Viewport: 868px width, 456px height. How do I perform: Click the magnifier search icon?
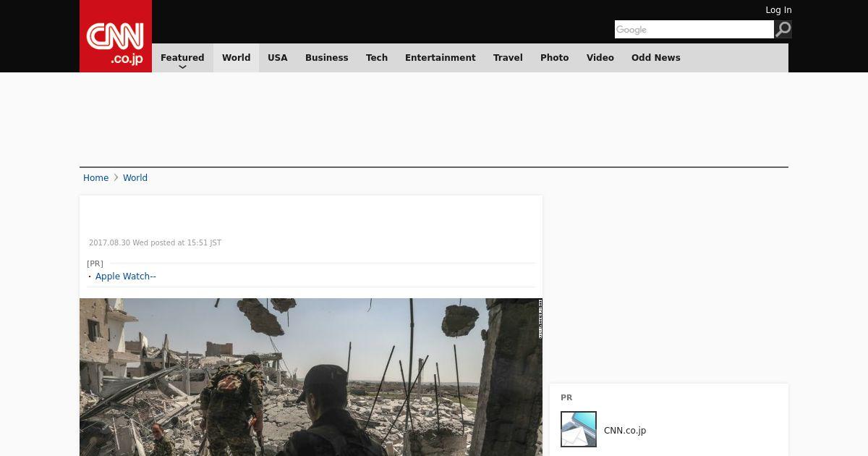pyautogui.click(x=783, y=29)
